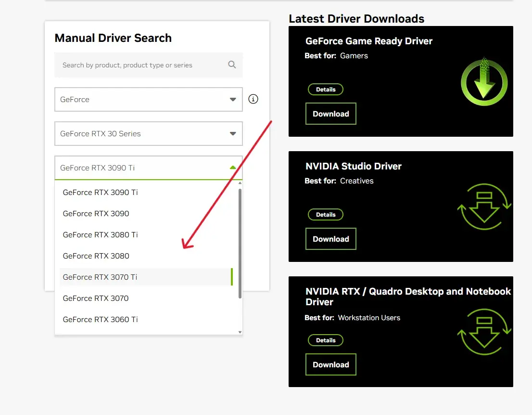Click the RTX / Quadro driver download icon

click(483, 332)
